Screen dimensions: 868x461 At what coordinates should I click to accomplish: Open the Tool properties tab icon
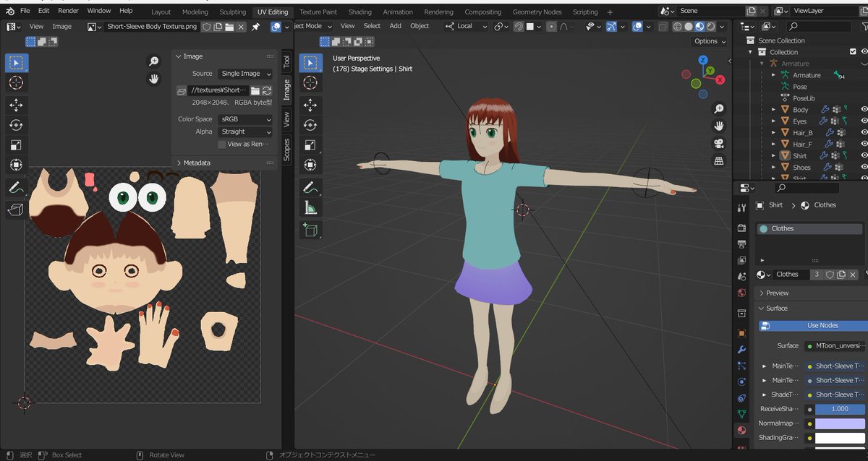point(741,208)
